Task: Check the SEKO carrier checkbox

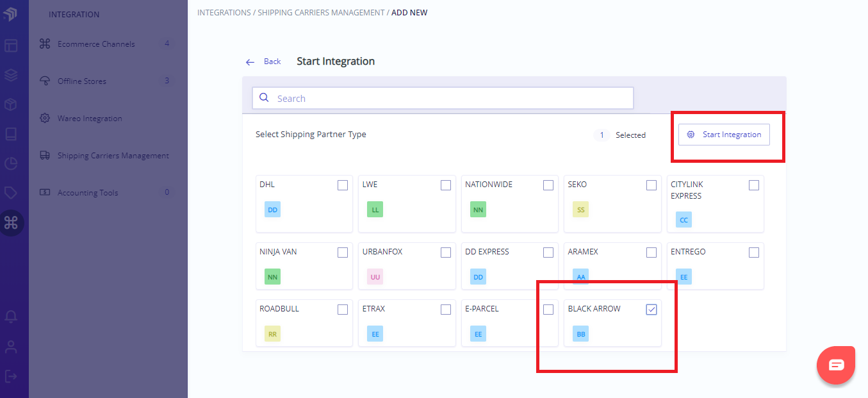Action: 651,185
